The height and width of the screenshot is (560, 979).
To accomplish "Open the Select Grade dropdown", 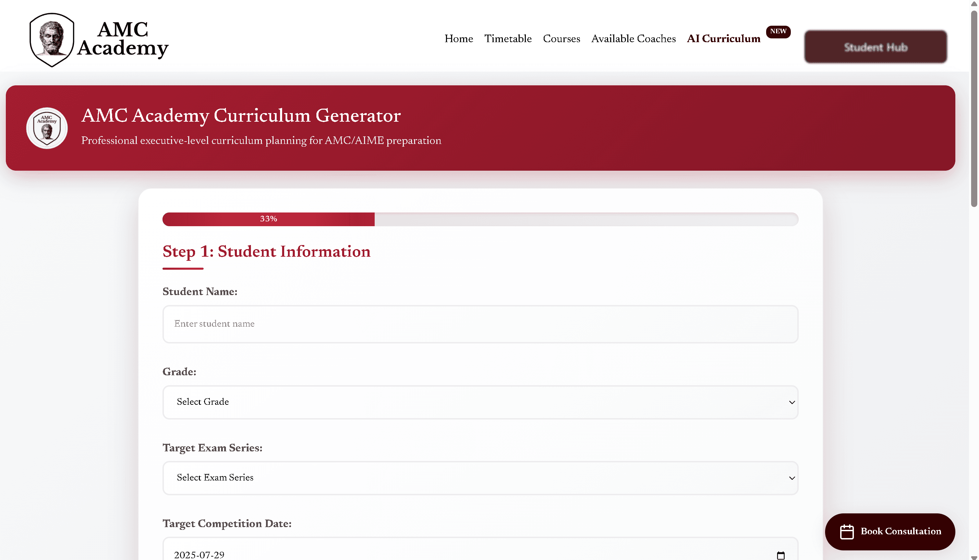I will coord(480,402).
